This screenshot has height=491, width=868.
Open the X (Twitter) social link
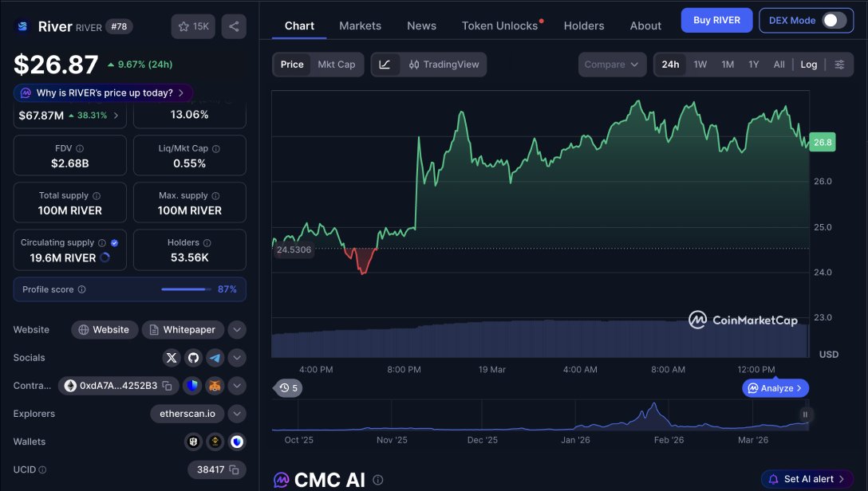(x=172, y=358)
